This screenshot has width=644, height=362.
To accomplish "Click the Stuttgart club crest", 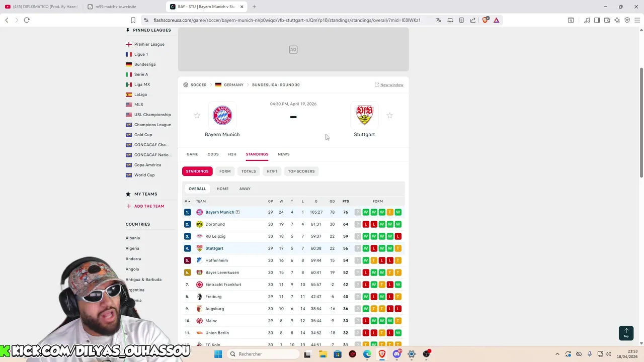I will (364, 115).
